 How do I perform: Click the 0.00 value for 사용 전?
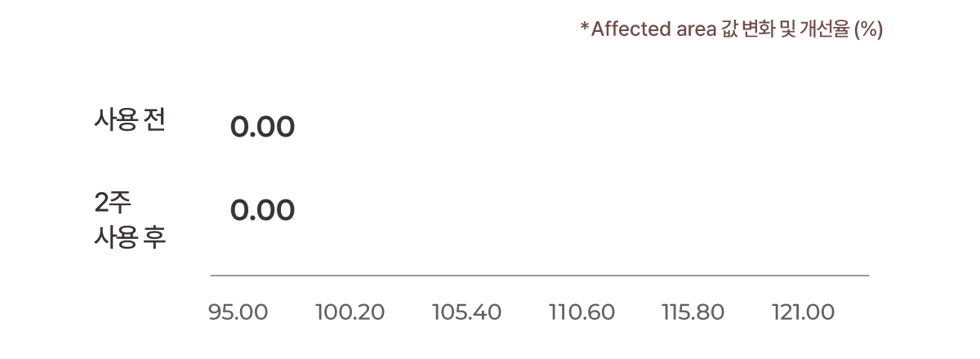(x=262, y=128)
